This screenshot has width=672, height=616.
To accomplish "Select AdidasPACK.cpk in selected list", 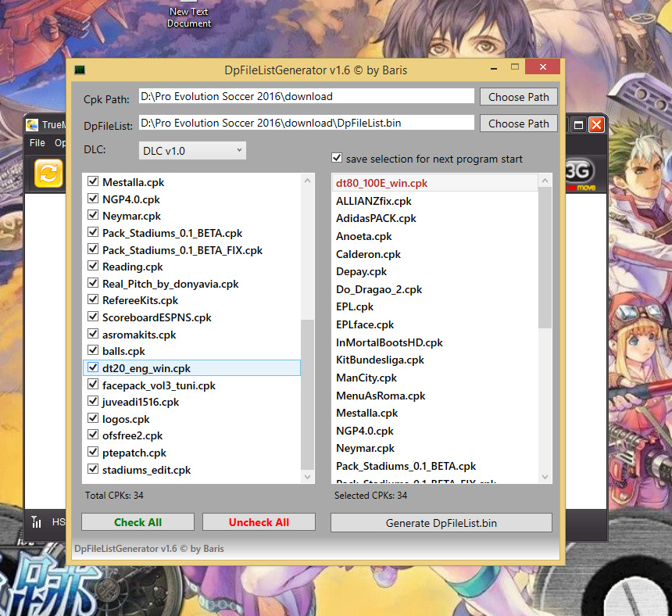I will coord(435,218).
